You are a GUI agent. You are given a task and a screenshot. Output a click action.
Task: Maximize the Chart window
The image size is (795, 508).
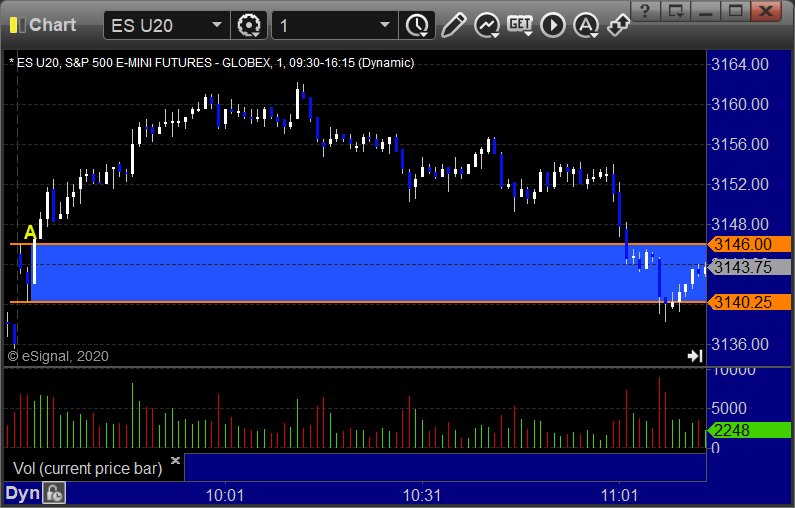(x=736, y=11)
